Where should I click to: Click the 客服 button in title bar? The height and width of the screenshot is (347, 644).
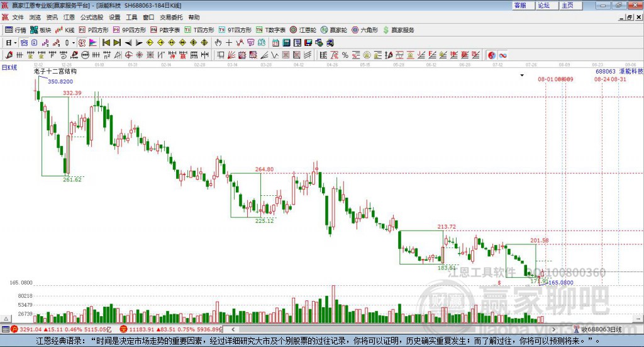[523, 5]
